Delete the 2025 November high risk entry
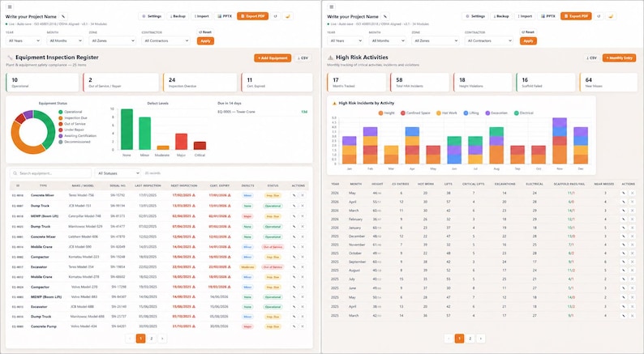This screenshot has height=354, width=644. [633, 245]
